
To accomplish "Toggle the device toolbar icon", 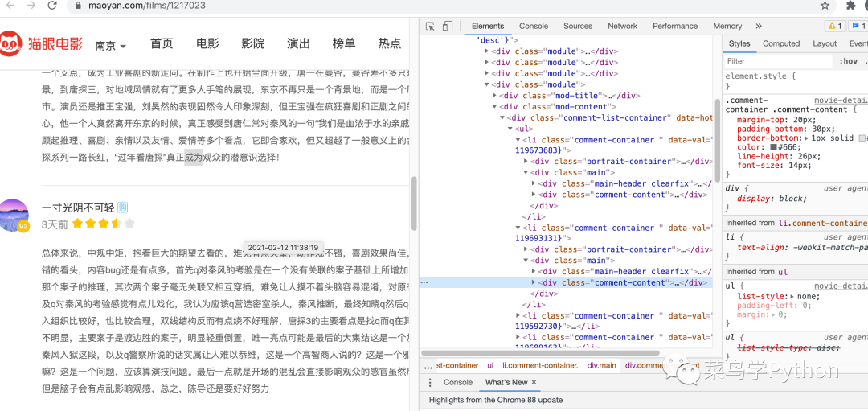I will pos(448,27).
